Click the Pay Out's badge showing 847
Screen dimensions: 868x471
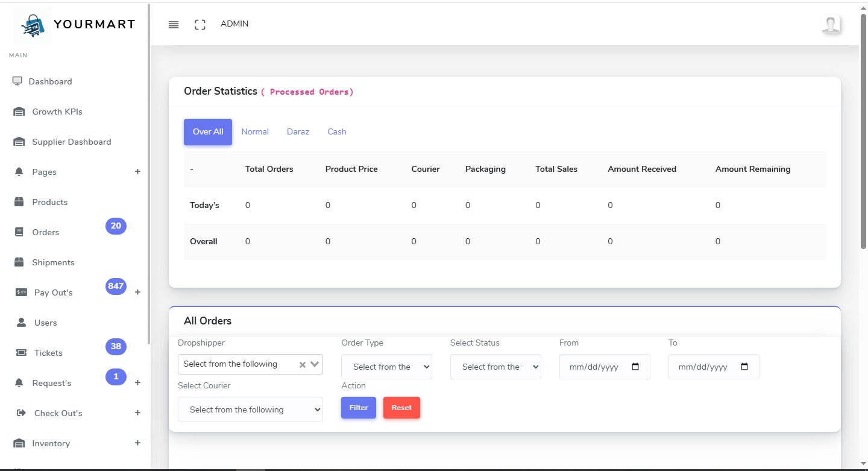(x=116, y=286)
